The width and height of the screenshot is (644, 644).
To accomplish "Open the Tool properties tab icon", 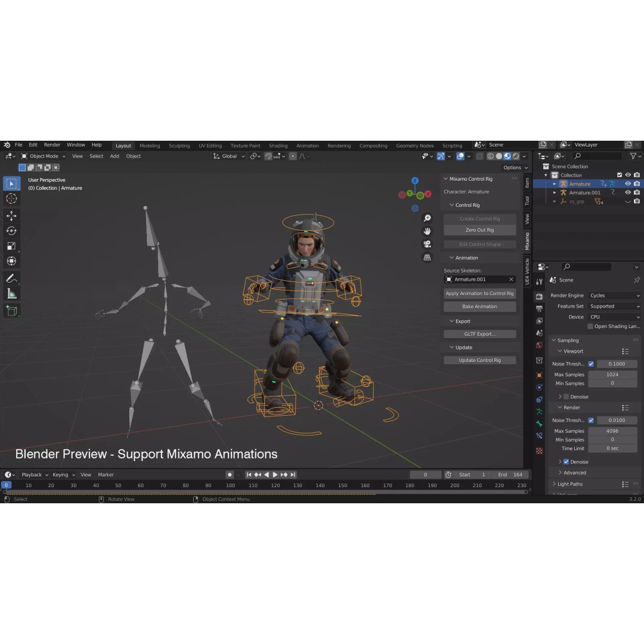I will (539, 281).
